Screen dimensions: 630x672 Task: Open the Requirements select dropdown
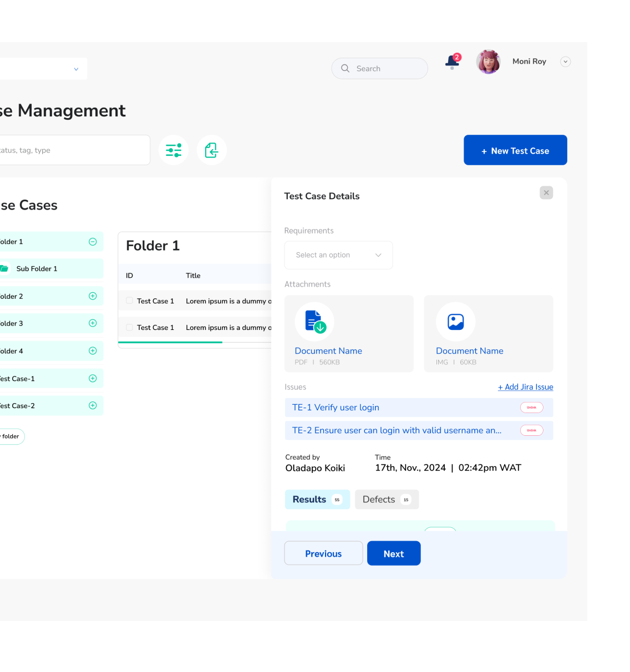(338, 255)
